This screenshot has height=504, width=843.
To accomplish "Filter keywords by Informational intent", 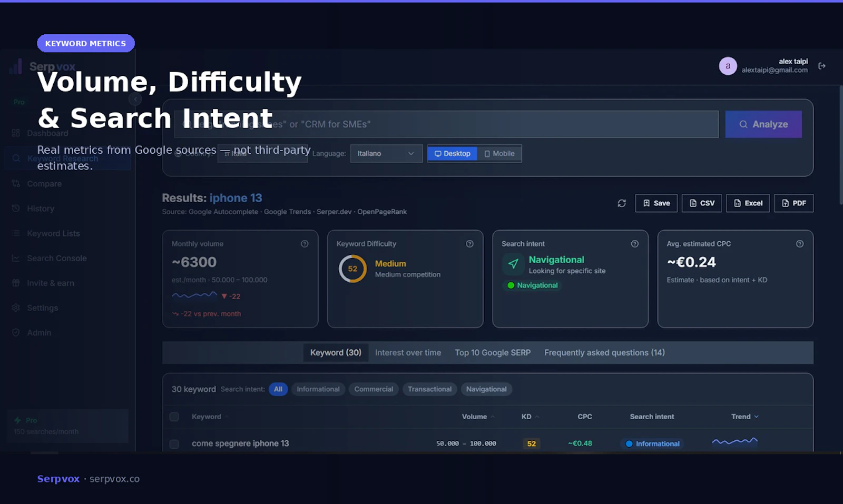I will pyautogui.click(x=318, y=389).
